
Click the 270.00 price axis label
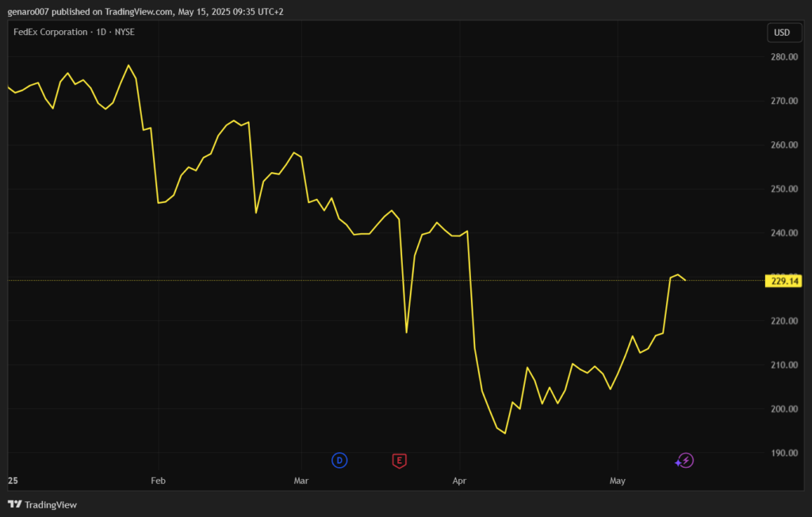click(782, 101)
